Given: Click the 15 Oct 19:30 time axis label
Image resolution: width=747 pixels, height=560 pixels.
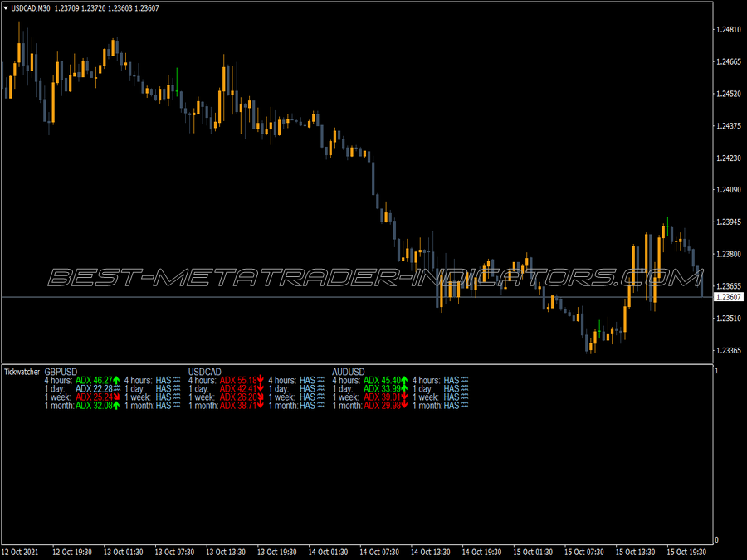Looking at the screenshot, I should (x=686, y=552).
